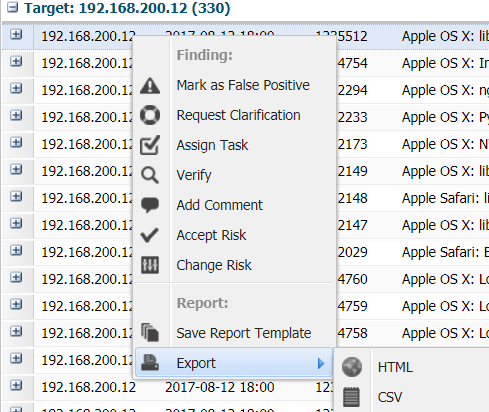Click the Apple Safari finding beside ID 2029

point(445,252)
